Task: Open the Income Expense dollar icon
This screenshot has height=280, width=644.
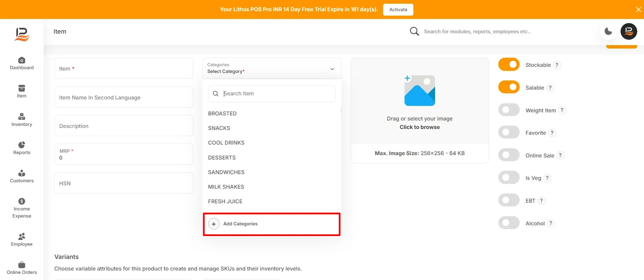Action: point(22,201)
